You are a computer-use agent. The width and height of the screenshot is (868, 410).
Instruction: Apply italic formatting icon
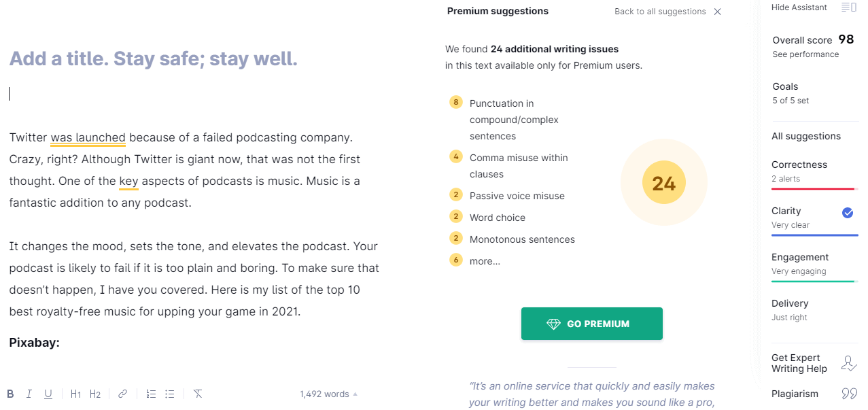point(29,394)
